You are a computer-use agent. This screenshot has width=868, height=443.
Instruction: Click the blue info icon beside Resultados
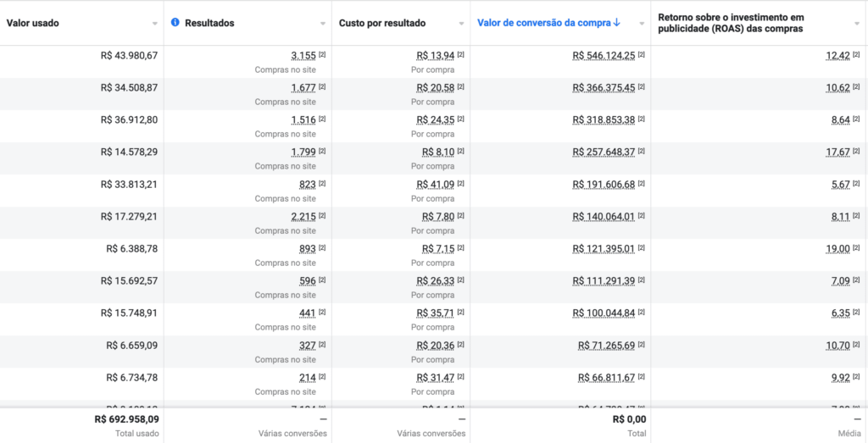(x=175, y=23)
